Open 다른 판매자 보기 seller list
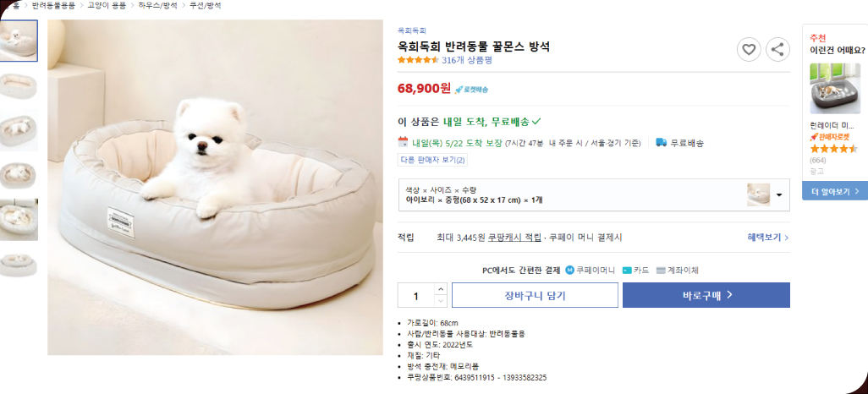The image size is (868, 394). pyautogui.click(x=432, y=160)
